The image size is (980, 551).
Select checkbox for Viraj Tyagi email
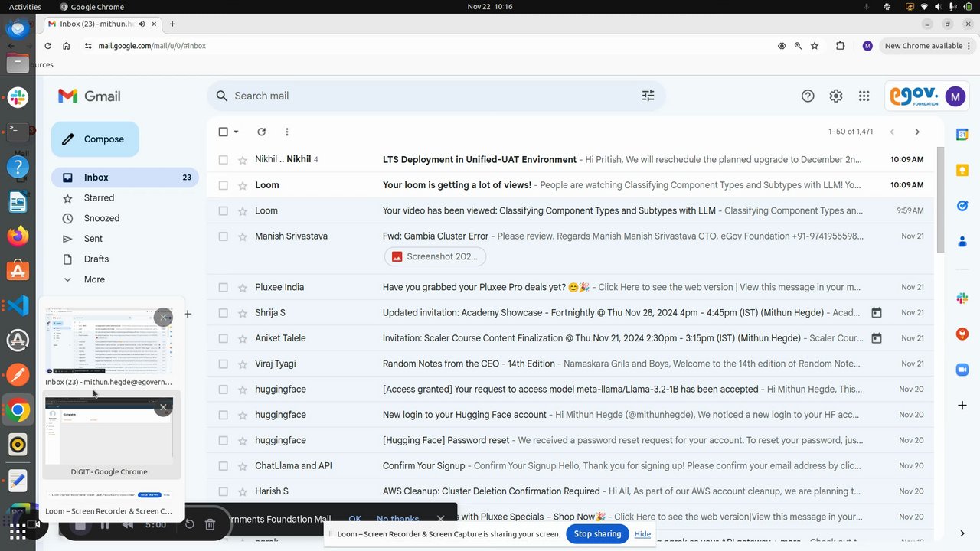point(223,364)
